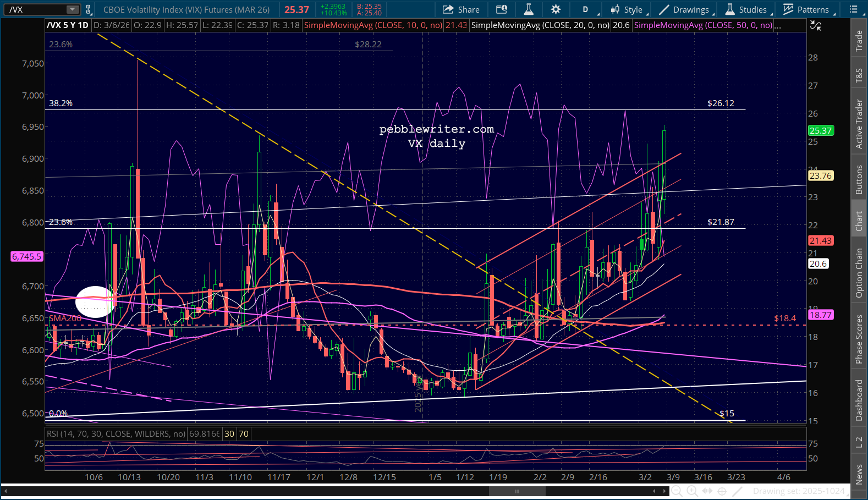The height and width of the screenshot is (500, 868).
Task: Click the zoom in magnifier icon
Action: tap(692, 491)
